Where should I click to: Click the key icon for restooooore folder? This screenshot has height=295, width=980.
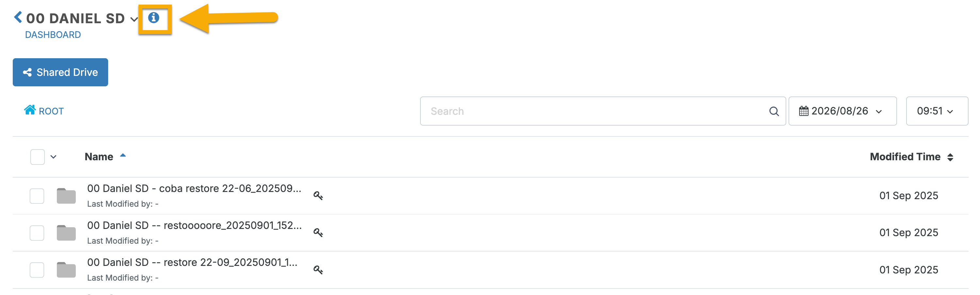(x=318, y=233)
